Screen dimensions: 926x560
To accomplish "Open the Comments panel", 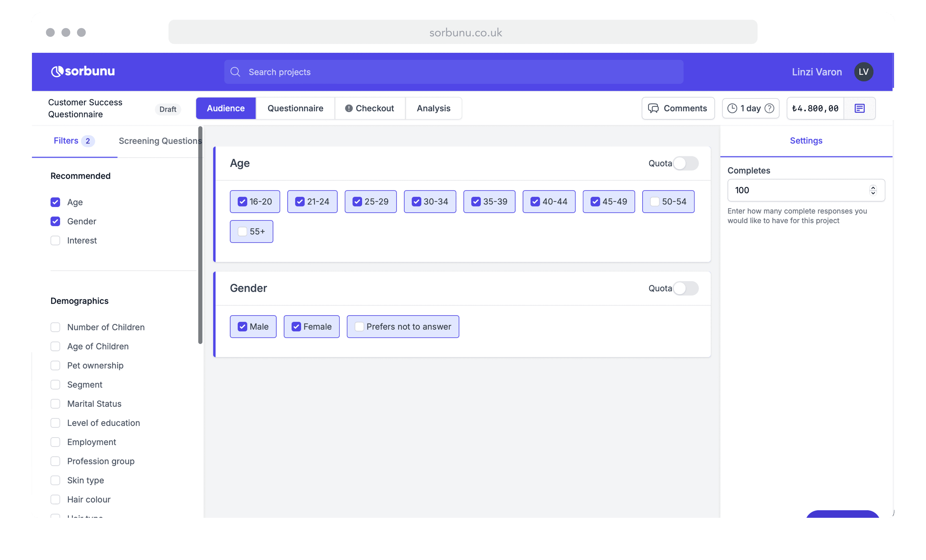I will (678, 108).
